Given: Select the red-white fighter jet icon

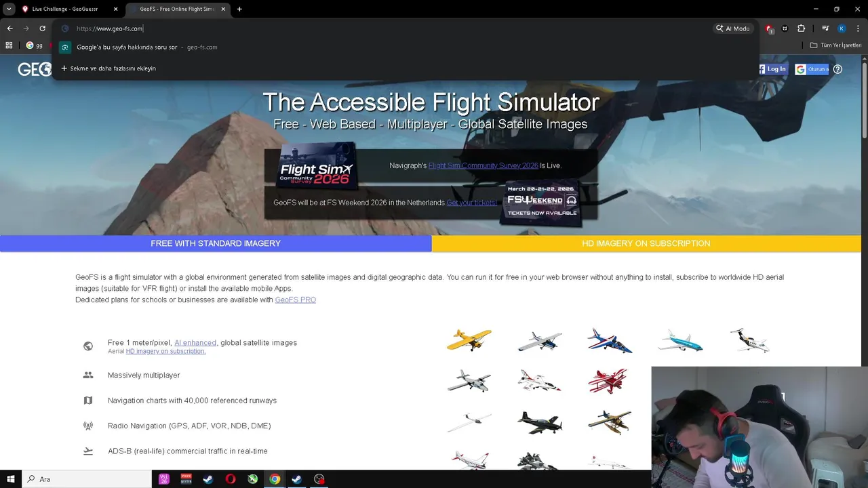Looking at the screenshot, I should pyautogui.click(x=539, y=381).
